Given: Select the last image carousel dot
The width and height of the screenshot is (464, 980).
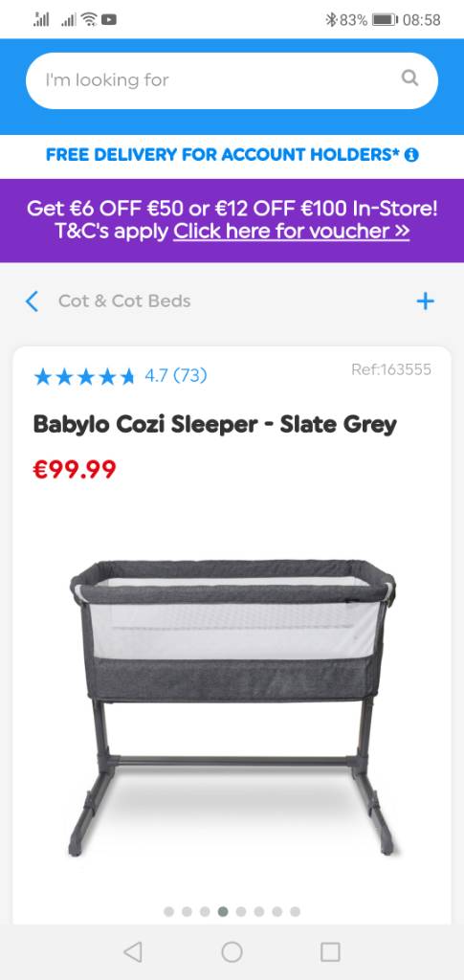Looking at the screenshot, I should tap(296, 912).
